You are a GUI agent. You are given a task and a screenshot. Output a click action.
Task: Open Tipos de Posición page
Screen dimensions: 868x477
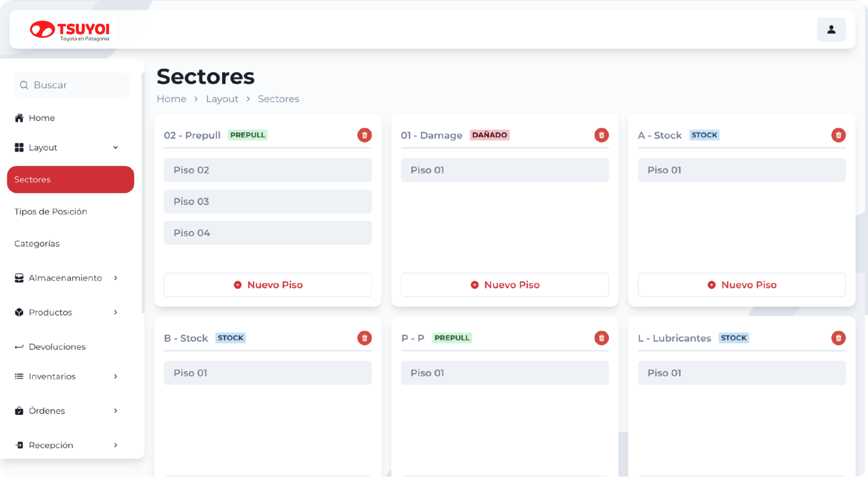51,212
